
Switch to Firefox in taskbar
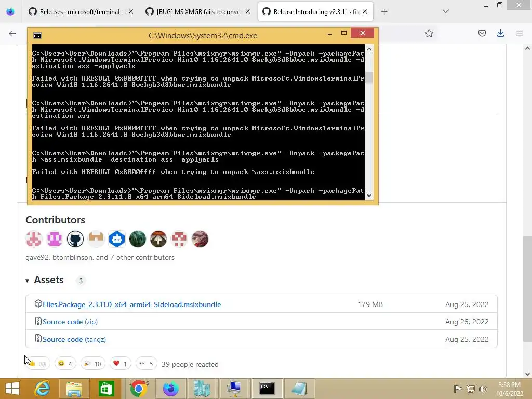tap(170, 389)
